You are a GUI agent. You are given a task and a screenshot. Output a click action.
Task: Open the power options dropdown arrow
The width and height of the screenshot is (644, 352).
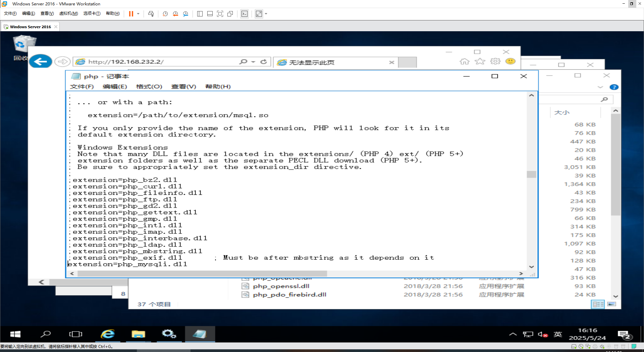(x=138, y=14)
